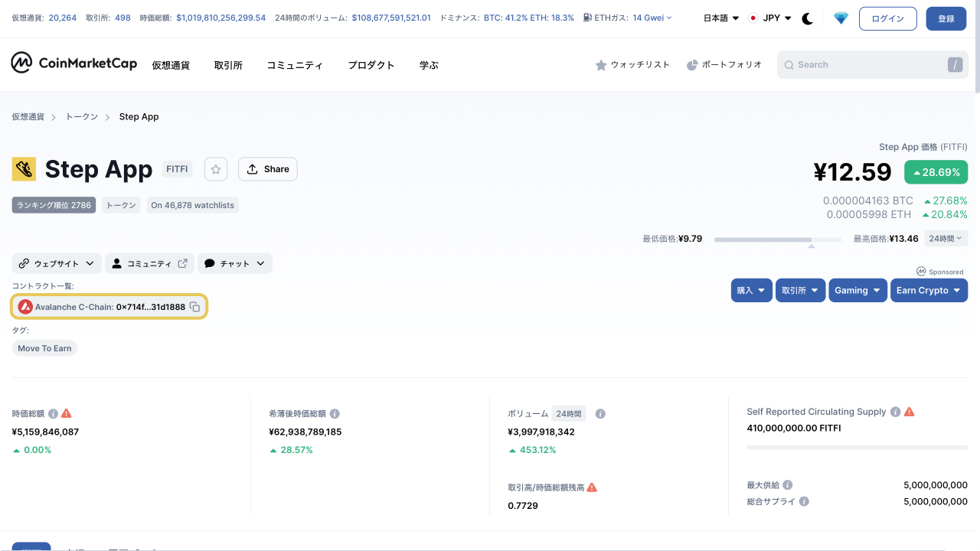
Task: Open the JPY currency dropdown
Action: click(769, 18)
